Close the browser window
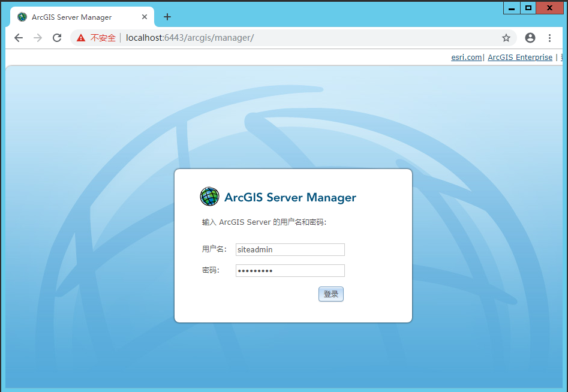The image size is (568, 392). [x=549, y=8]
